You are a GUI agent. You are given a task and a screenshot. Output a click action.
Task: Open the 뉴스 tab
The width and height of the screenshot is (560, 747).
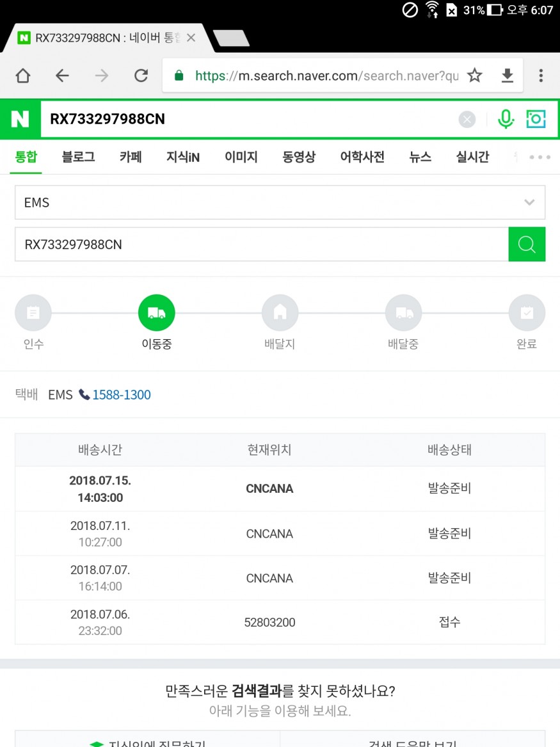click(420, 157)
